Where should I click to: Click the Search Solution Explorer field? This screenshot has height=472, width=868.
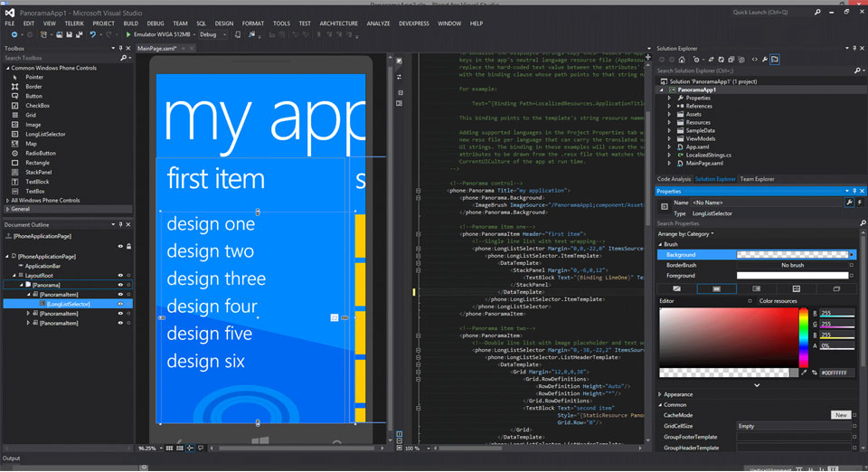point(754,71)
